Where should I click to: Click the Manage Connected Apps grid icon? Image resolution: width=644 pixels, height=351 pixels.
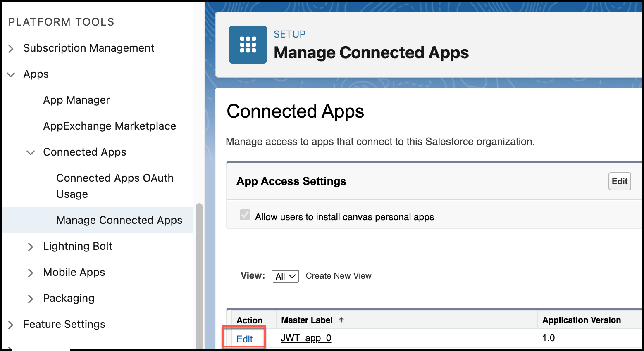[248, 45]
